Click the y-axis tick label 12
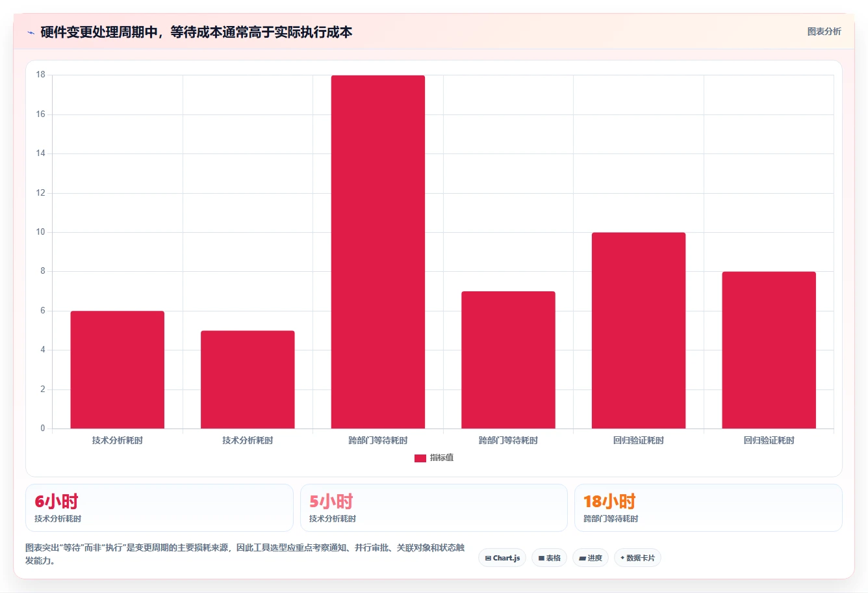This screenshot has width=868, height=593. click(x=41, y=193)
